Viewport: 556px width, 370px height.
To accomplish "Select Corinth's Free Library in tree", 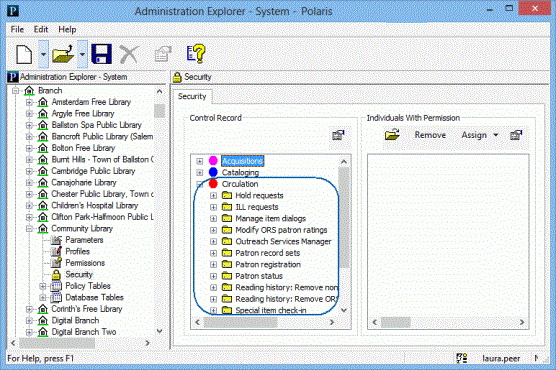I will click(87, 309).
